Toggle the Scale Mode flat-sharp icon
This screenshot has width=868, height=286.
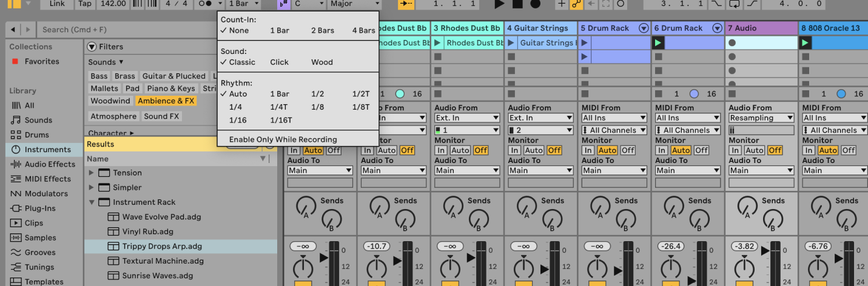(x=283, y=4)
